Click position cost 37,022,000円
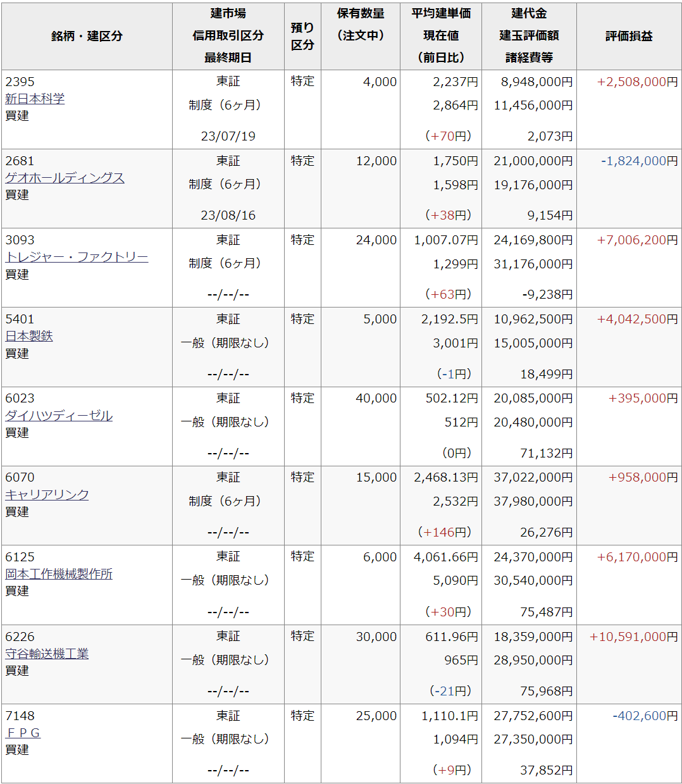 (533, 477)
